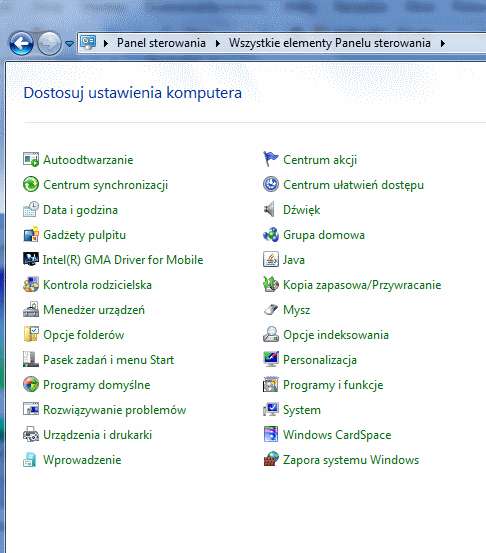Open the Centrum akcji link
Viewport: 486px width, 553px height.
(x=320, y=160)
